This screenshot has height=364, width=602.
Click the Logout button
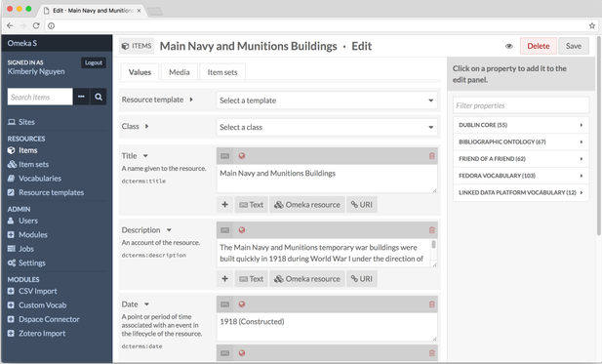point(94,62)
